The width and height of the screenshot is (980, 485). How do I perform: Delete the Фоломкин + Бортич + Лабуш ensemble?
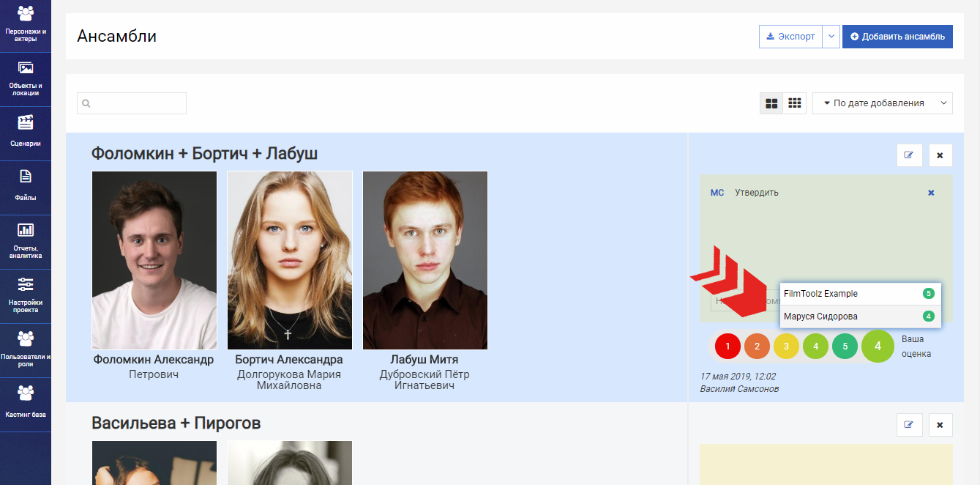(x=940, y=155)
